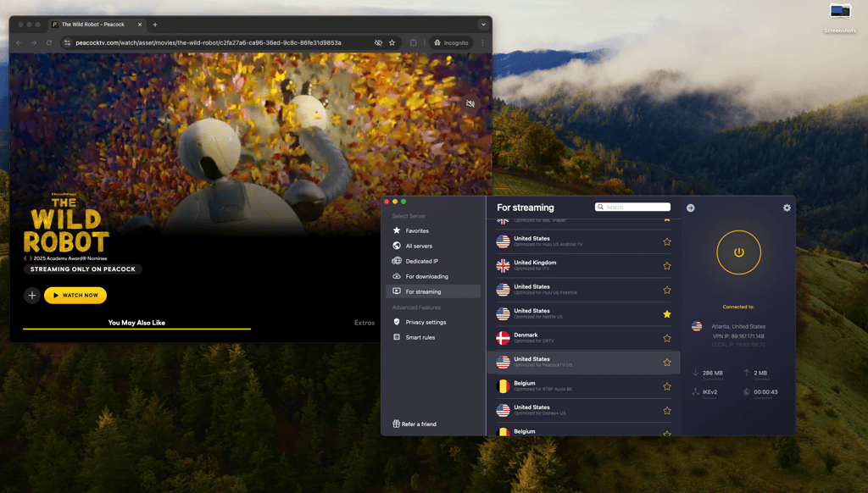This screenshot has width=868, height=493.
Task: Unmute the Peacock trailer audio
Action: tap(470, 103)
